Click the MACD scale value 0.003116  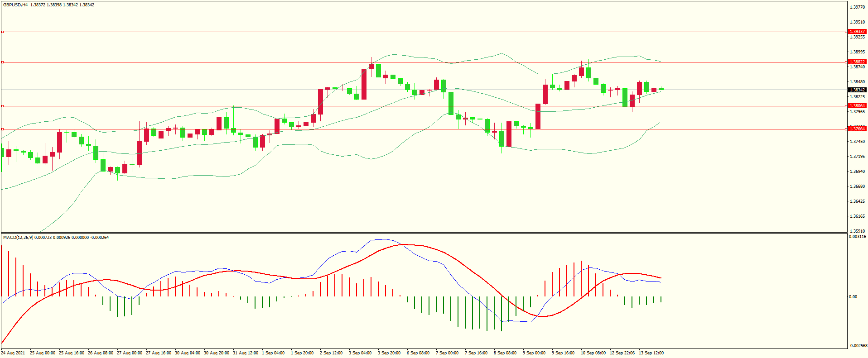[x=858, y=237]
